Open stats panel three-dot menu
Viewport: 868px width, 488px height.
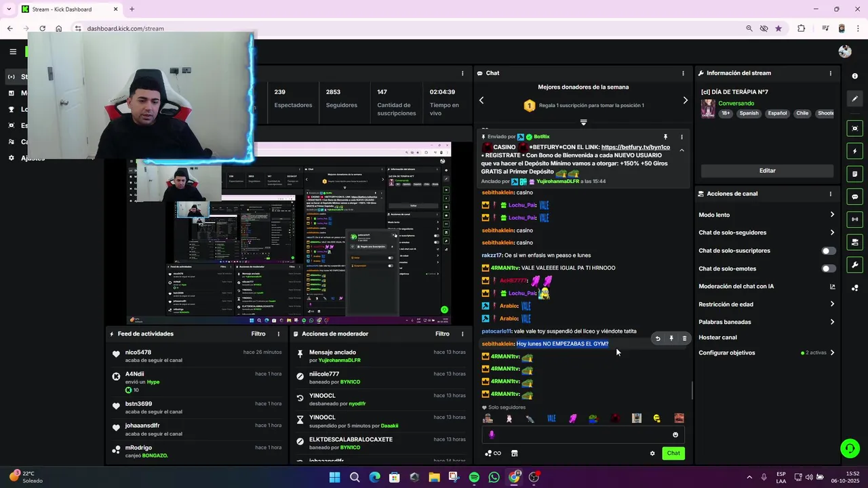(x=462, y=73)
